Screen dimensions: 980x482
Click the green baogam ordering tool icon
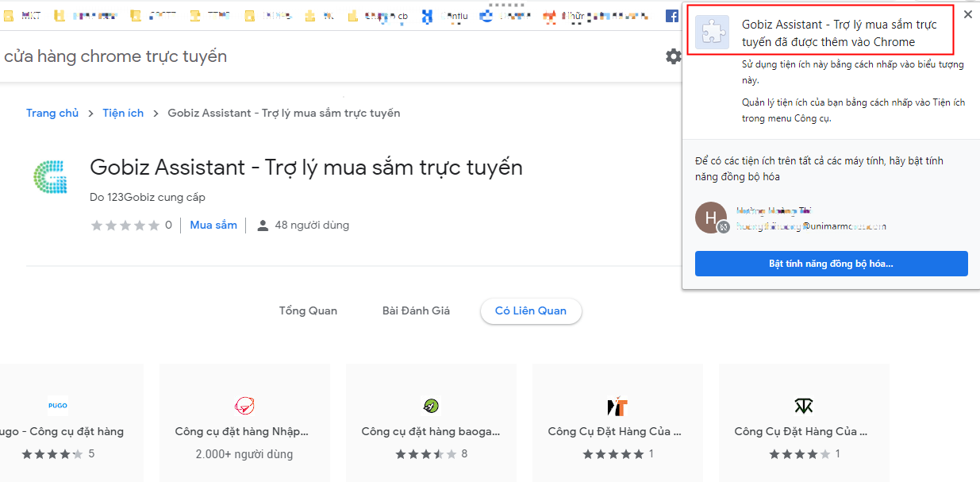point(430,407)
